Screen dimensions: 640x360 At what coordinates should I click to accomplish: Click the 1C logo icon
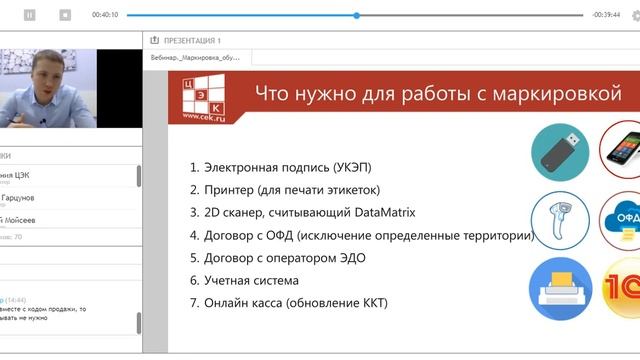click(621, 288)
